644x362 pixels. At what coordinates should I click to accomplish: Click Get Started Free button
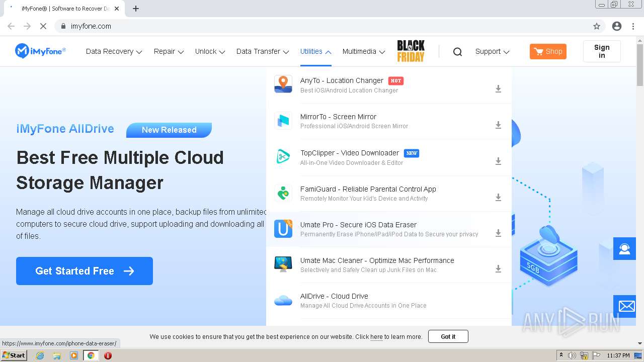pyautogui.click(x=85, y=271)
